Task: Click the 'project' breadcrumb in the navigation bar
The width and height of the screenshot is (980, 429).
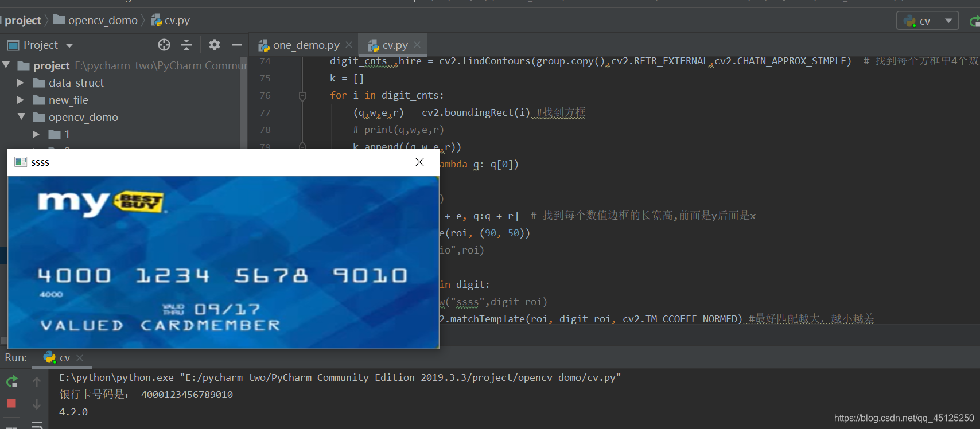Action: [x=23, y=21]
